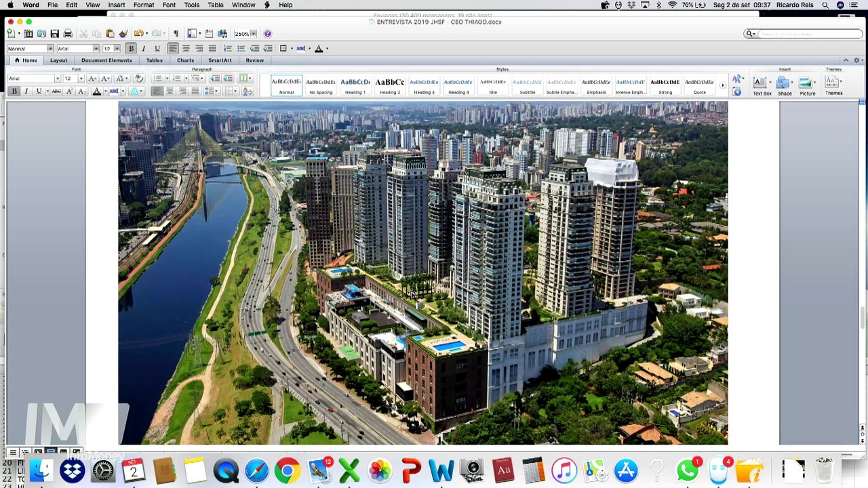This screenshot has width=868, height=488.
Task: Toggle Justify alignment in the ribbon Paragraph group
Action: pos(195,91)
